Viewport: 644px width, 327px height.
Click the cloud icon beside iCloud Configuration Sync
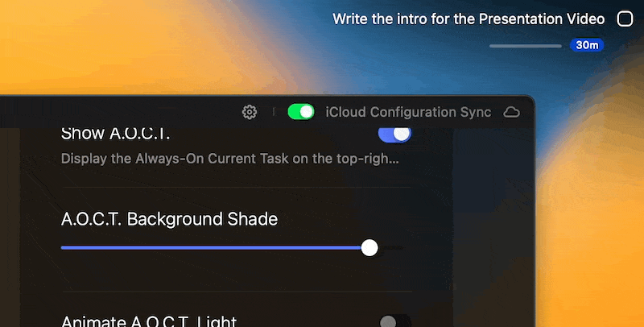511,112
